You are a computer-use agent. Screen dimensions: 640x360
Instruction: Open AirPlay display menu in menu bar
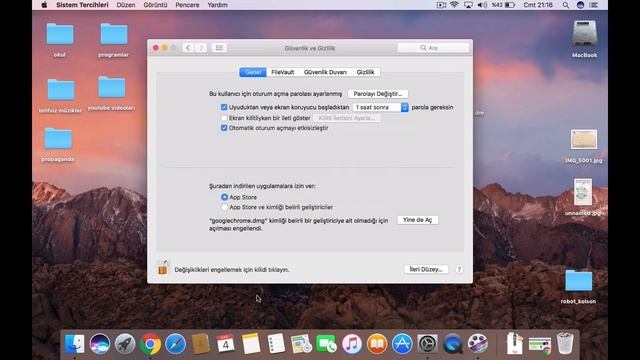click(x=468, y=5)
